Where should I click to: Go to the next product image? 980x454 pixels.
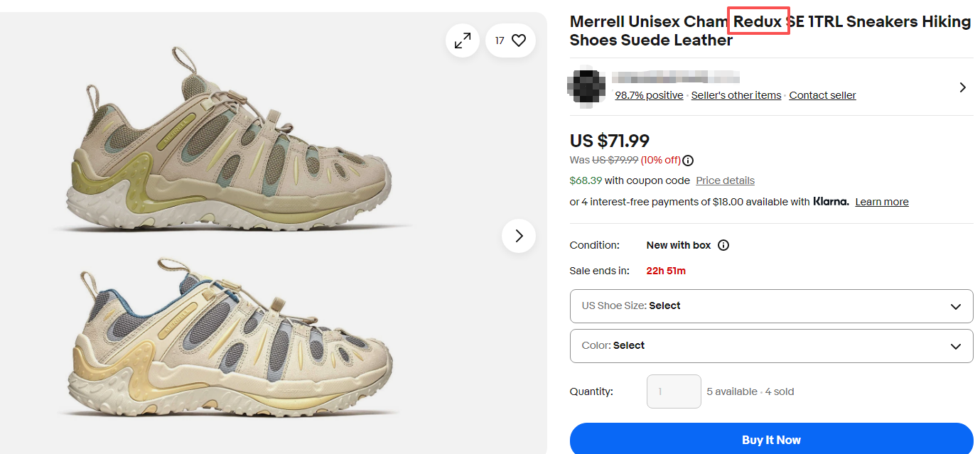[x=519, y=236]
